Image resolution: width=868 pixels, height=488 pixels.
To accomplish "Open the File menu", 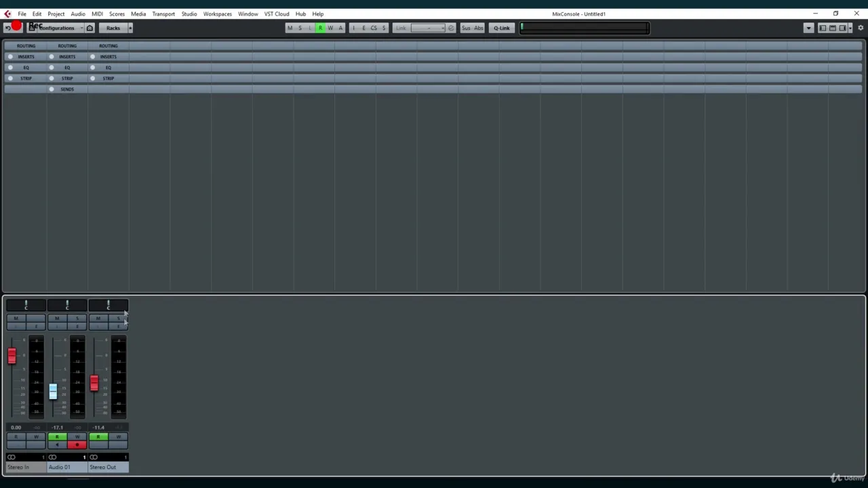I will click(x=22, y=14).
